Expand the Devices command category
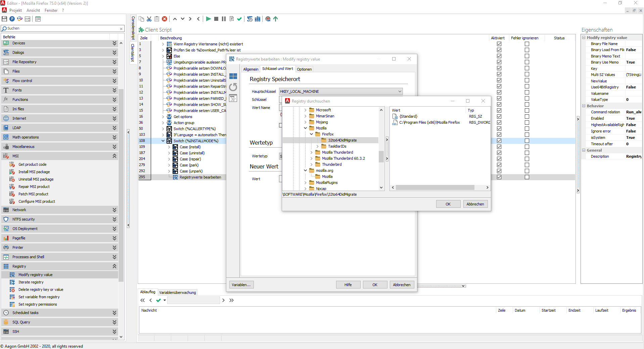The width and height of the screenshot is (644, 349). [114, 43]
